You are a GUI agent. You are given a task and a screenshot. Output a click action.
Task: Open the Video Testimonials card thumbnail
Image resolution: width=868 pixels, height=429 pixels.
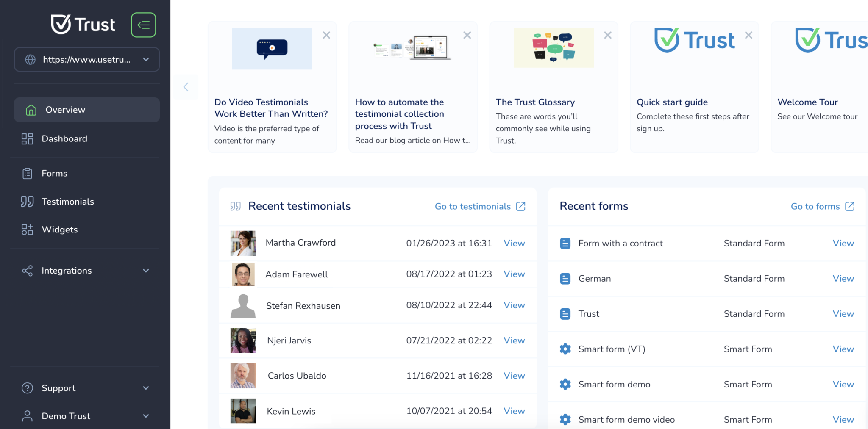click(x=272, y=49)
